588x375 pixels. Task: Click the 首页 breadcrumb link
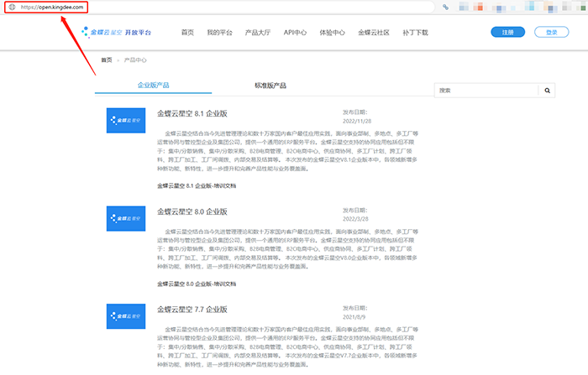point(107,60)
